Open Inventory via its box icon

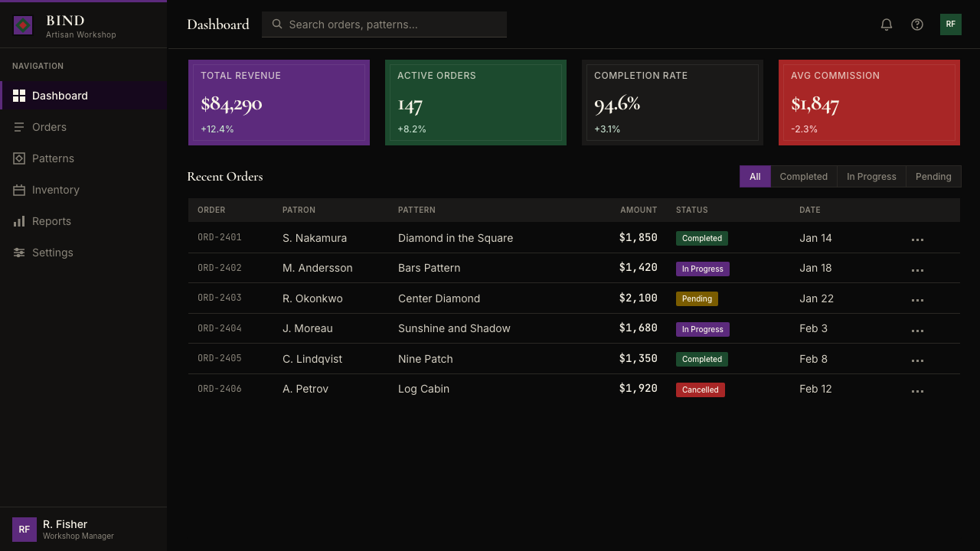pos(19,190)
